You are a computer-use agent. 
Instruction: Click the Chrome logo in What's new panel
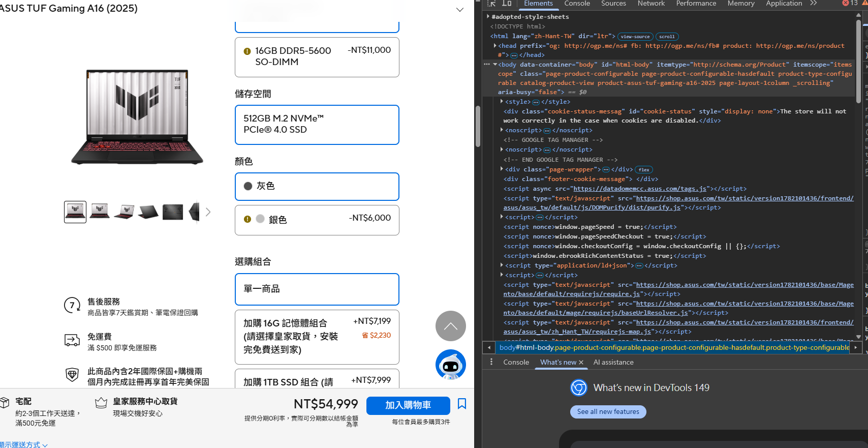[x=579, y=388]
